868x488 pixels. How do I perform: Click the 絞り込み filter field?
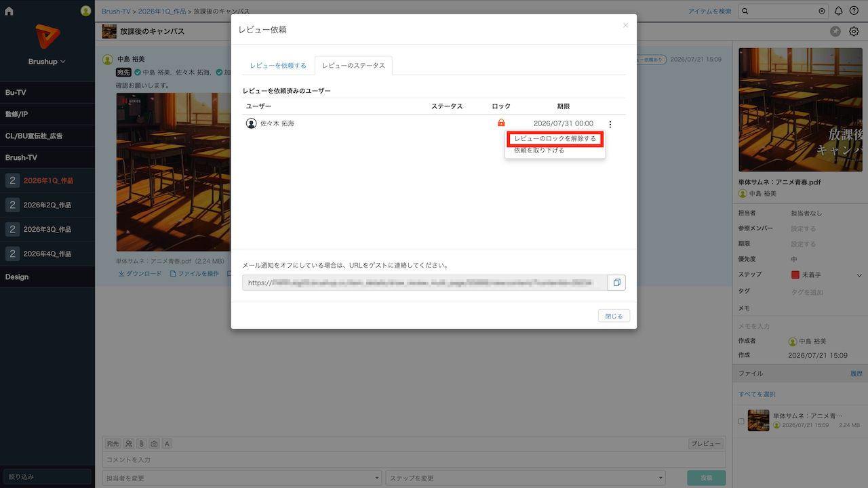click(x=47, y=476)
